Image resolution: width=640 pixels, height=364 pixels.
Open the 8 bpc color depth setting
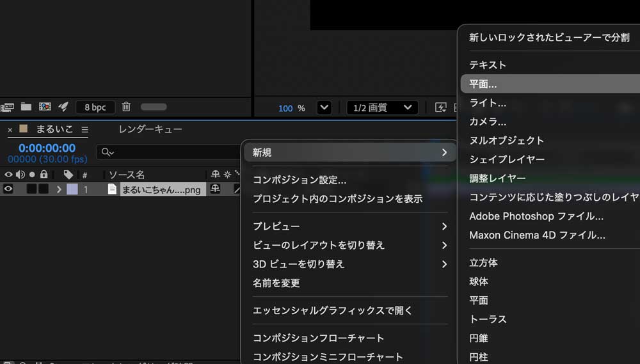pyautogui.click(x=95, y=107)
